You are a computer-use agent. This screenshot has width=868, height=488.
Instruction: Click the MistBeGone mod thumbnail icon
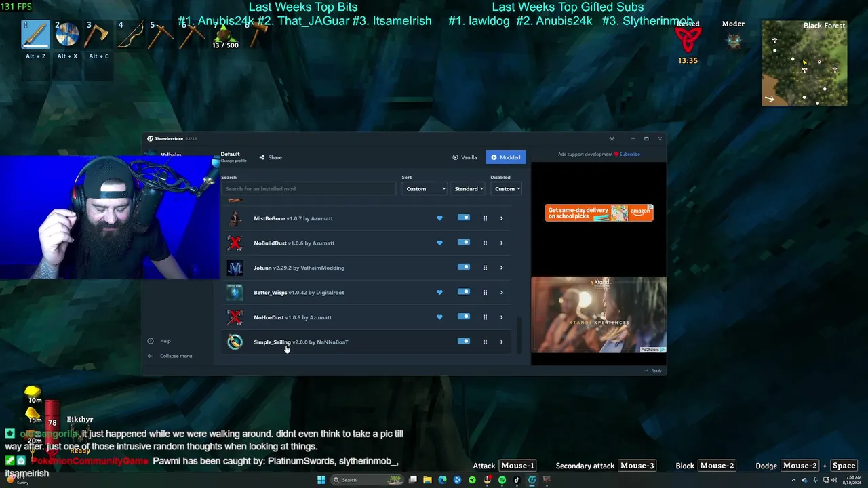click(x=235, y=218)
